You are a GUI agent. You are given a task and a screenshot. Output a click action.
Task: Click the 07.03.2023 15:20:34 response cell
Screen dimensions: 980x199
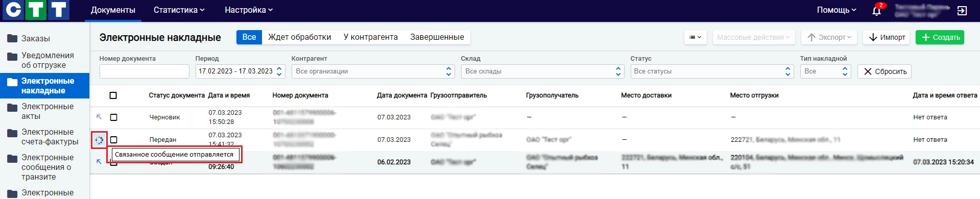pyautogui.click(x=943, y=162)
